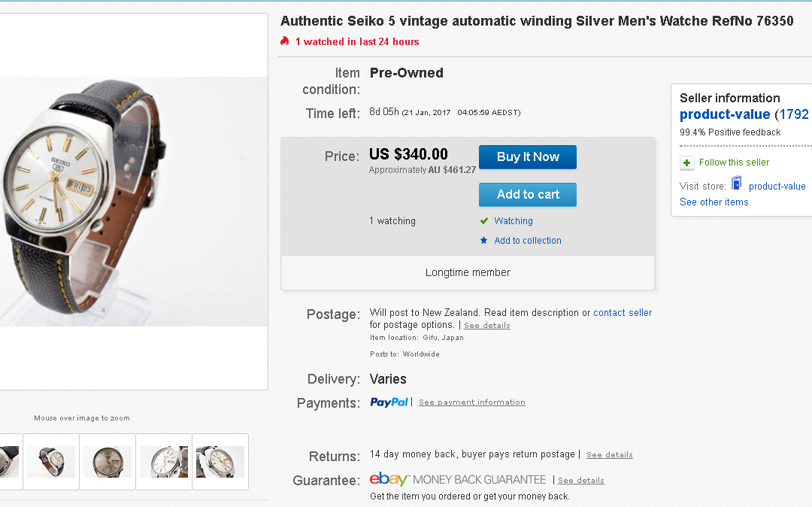Click the eBay Money Back Guarantee logo
Image resolution: width=812 pixels, height=507 pixels.
458,480
